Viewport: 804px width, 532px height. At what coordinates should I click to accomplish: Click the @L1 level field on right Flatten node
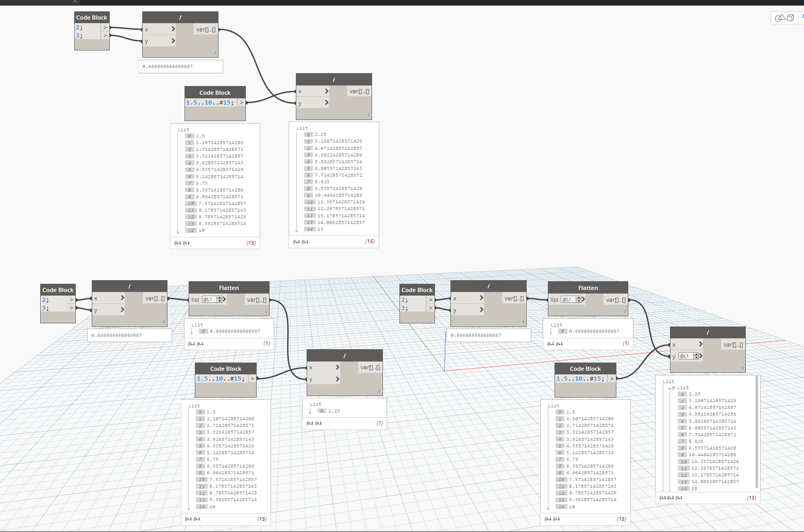(x=567, y=299)
